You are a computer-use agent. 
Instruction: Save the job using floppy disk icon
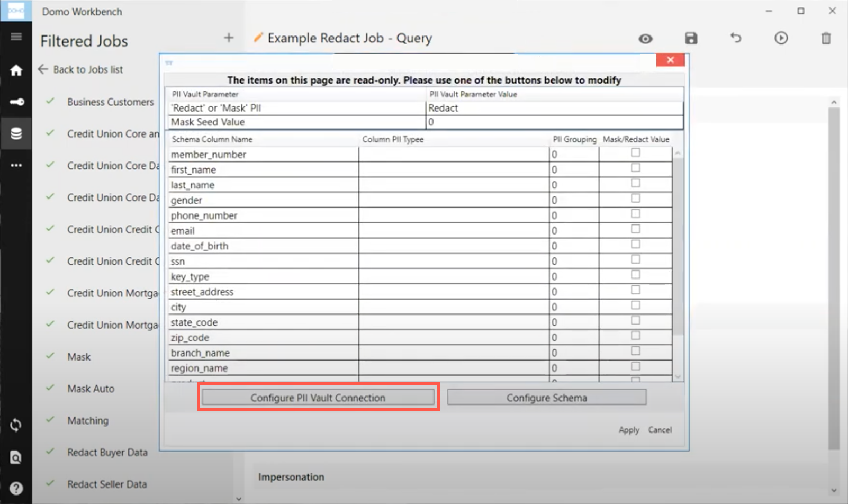pyautogui.click(x=691, y=38)
